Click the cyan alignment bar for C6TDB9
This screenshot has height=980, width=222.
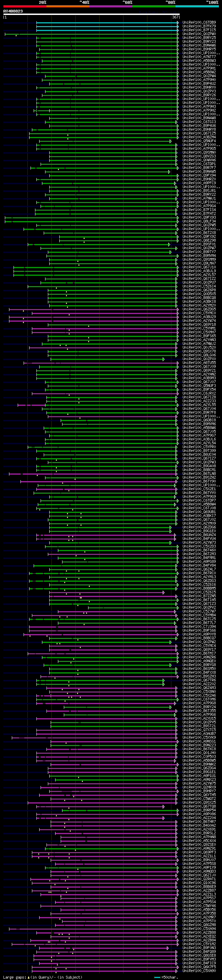click(x=108, y=23)
